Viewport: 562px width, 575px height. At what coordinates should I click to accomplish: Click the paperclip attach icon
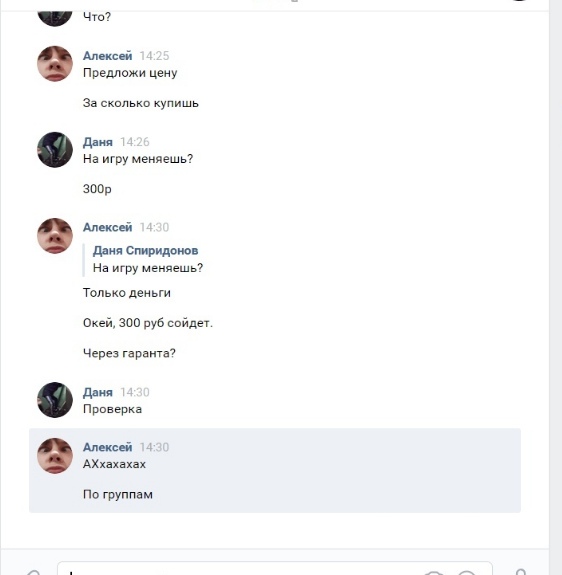click(x=34, y=572)
